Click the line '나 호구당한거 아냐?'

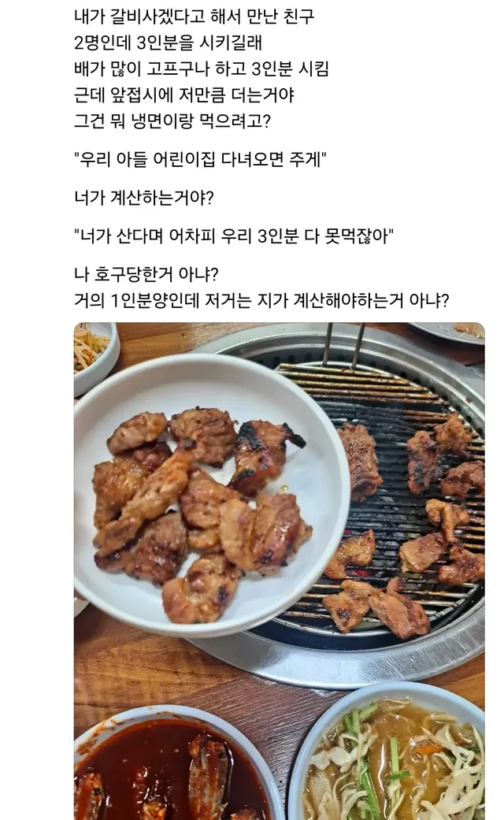tap(146, 274)
